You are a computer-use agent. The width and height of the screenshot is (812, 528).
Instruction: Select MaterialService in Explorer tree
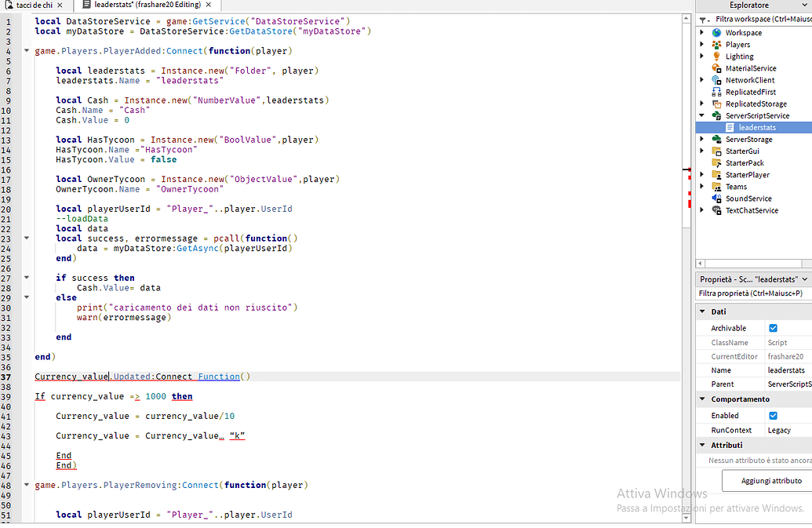pos(751,68)
